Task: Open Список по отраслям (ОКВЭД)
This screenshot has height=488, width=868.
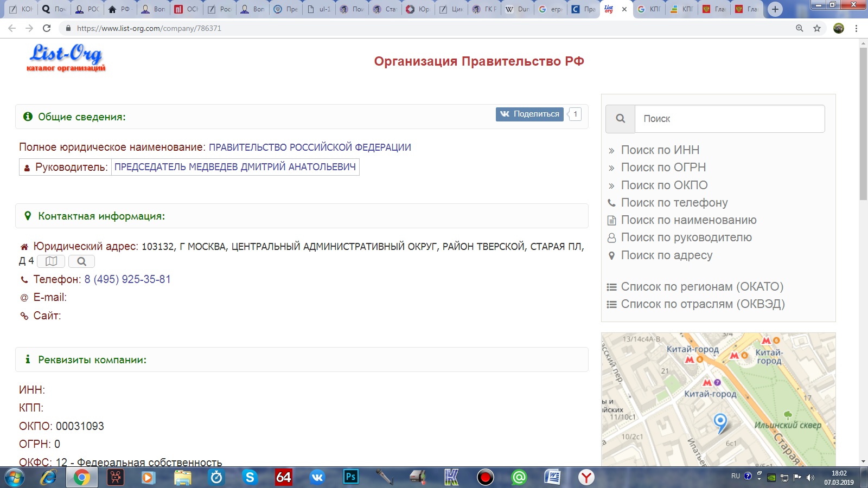Action: click(x=703, y=304)
